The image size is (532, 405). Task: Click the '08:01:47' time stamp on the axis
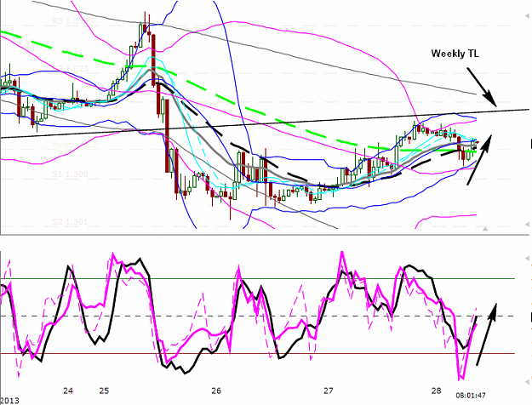471,396
